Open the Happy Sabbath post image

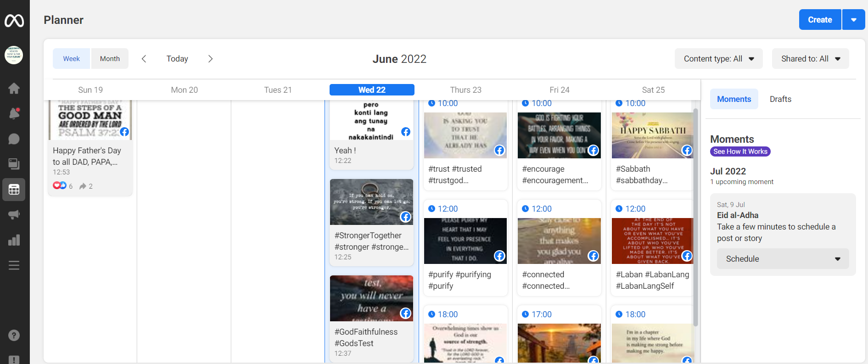[653, 135]
